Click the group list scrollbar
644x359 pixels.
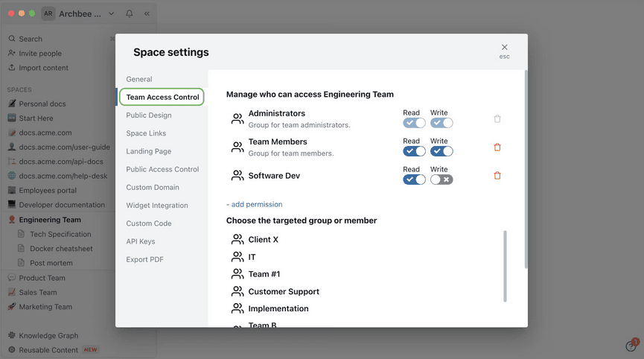505,266
